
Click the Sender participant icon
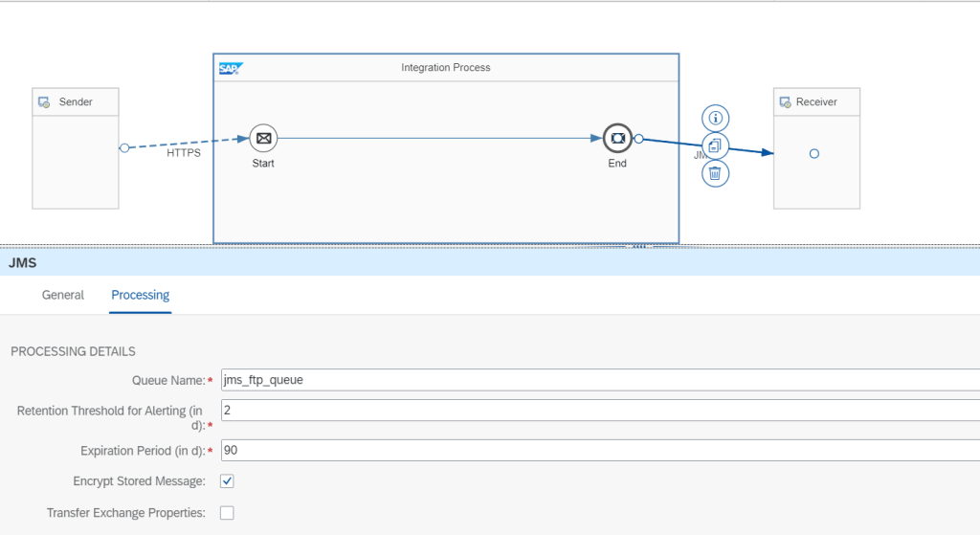point(44,102)
